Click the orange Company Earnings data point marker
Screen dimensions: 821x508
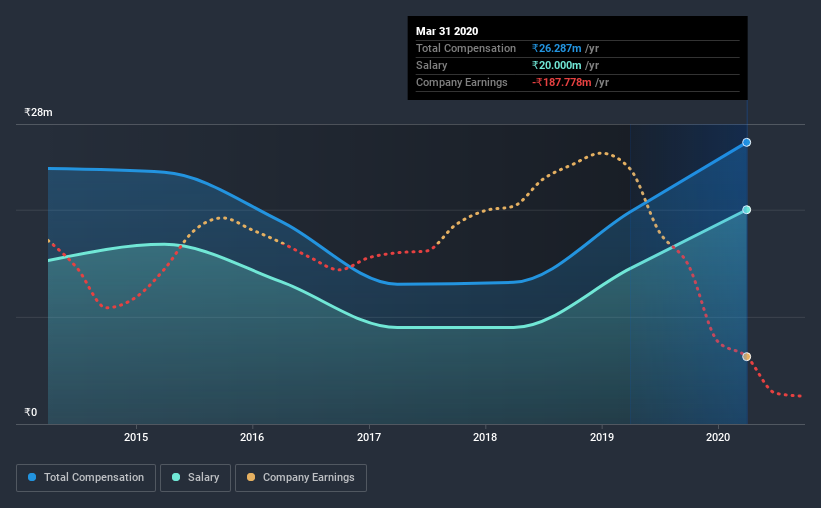(x=747, y=357)
